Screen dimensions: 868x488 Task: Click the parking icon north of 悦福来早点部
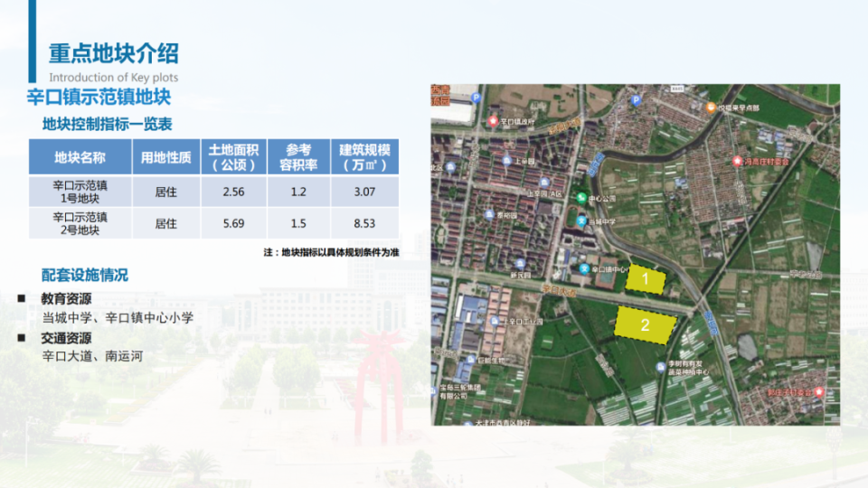click(636, 100)
